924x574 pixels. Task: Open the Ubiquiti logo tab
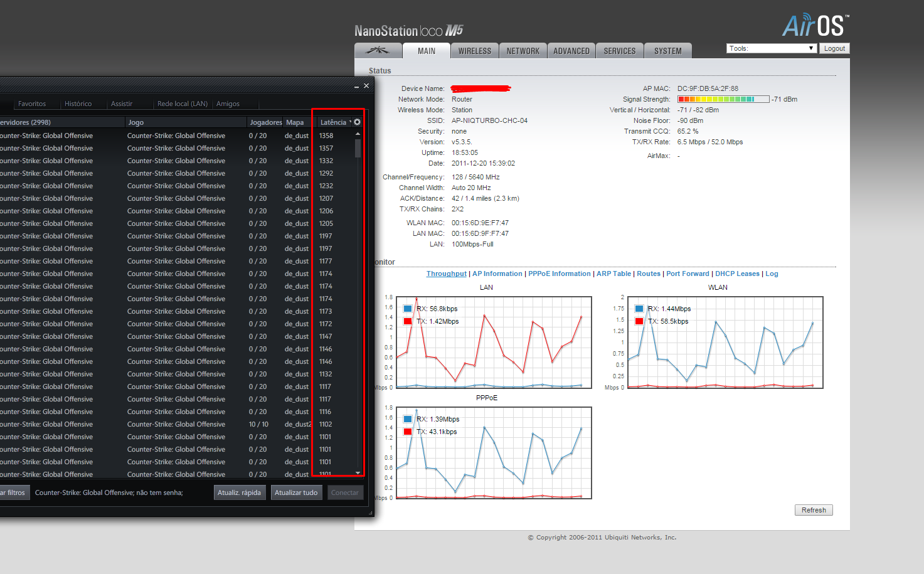coord(378,51)
